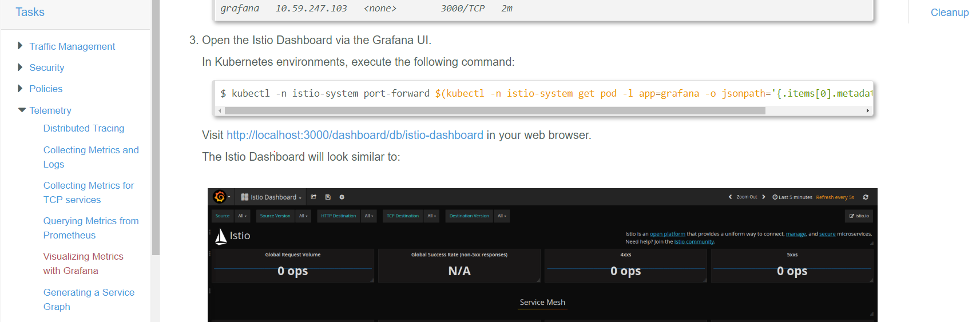
Task: Open the Source Version All dropdown
Action: pos(303,216)
